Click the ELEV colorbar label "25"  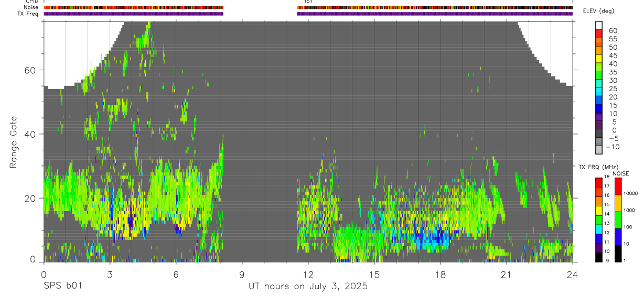613,89
